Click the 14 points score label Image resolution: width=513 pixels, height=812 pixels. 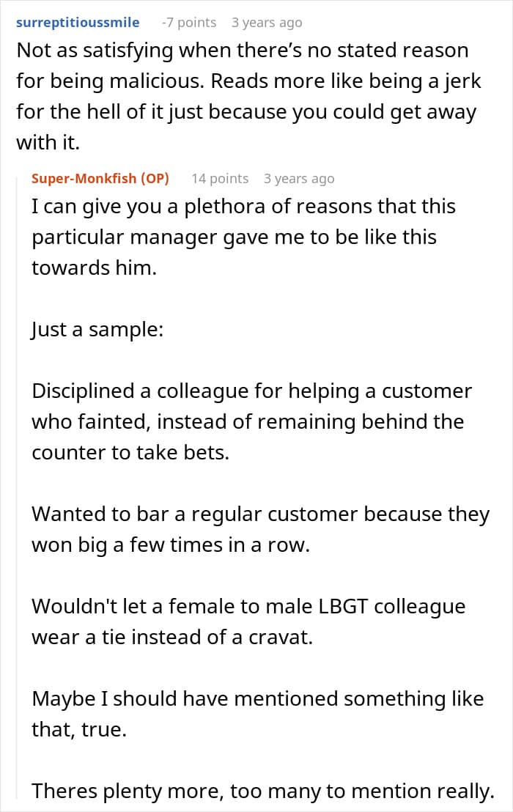coord(220,179)
